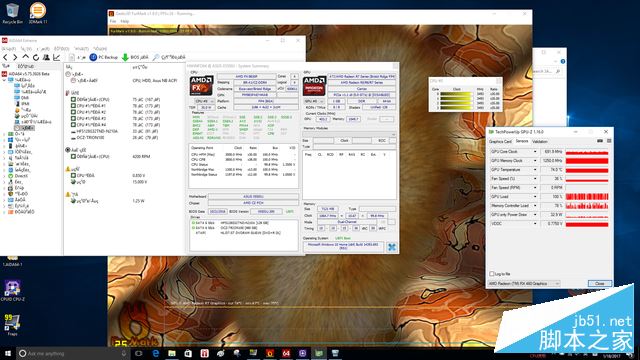Click the 0.7750 V VDDC value
640x360 pixels.
click(x=552, y=224)
